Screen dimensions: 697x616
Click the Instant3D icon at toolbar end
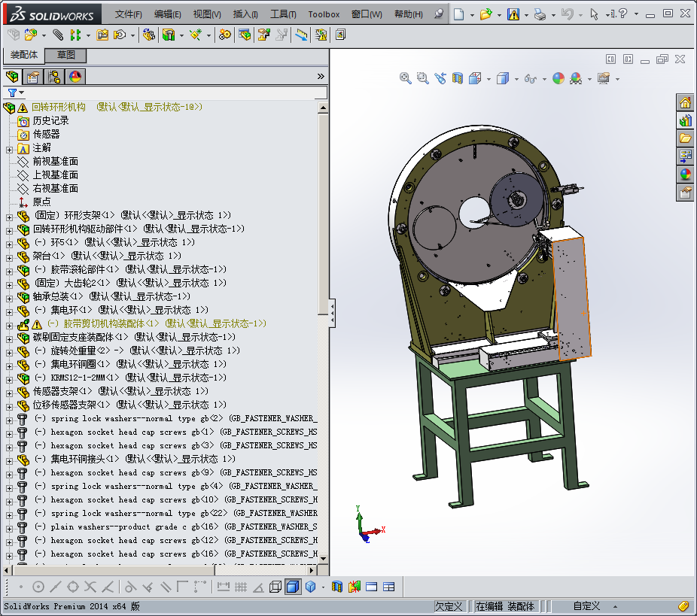[340, 35]
